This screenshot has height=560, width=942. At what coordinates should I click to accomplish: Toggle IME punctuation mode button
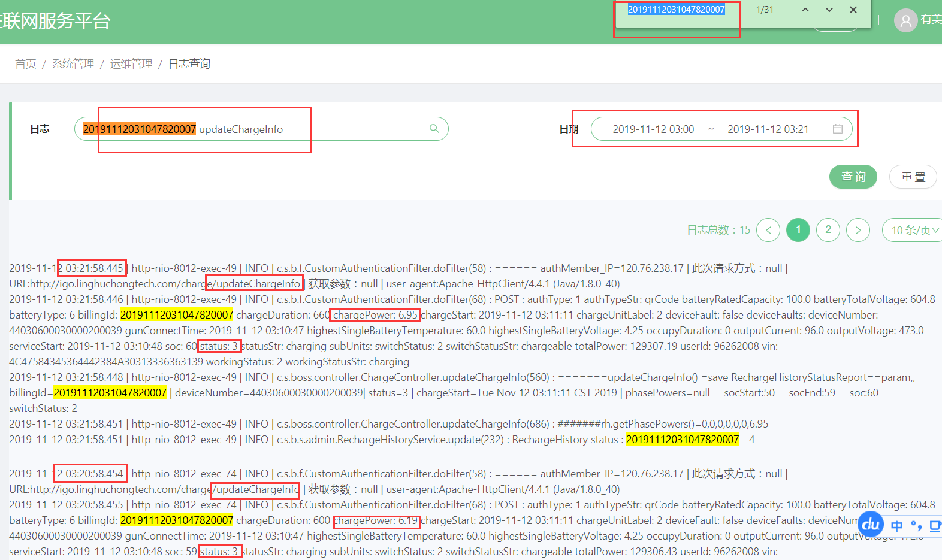(916, 526)
